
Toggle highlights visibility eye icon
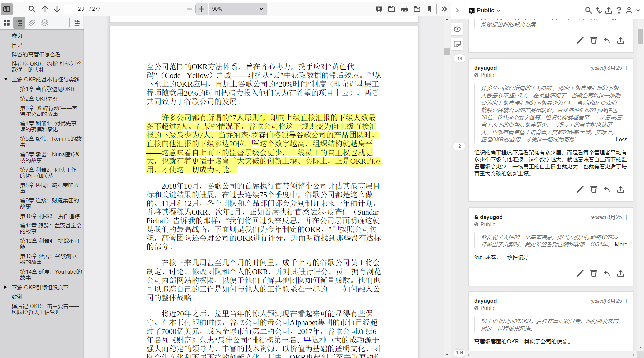[457, 29]
